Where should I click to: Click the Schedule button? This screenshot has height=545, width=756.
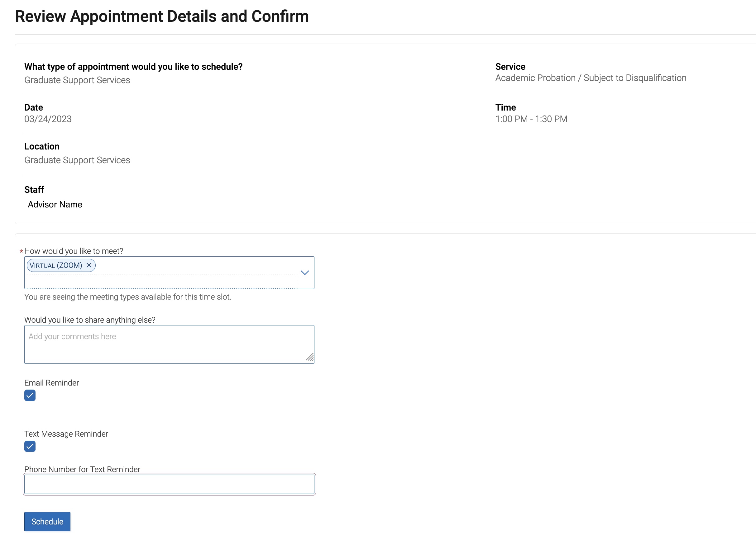(x=47, y=521)
